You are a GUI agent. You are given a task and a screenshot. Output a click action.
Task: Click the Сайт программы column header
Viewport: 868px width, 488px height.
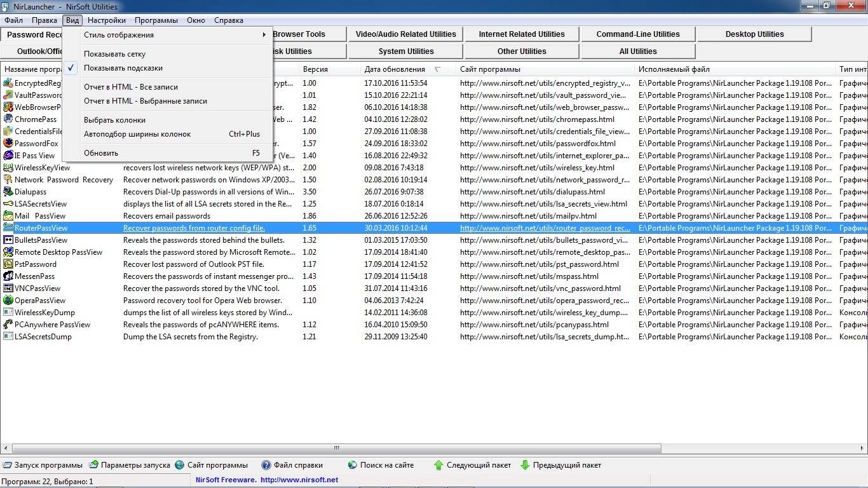tap(545, 69)
